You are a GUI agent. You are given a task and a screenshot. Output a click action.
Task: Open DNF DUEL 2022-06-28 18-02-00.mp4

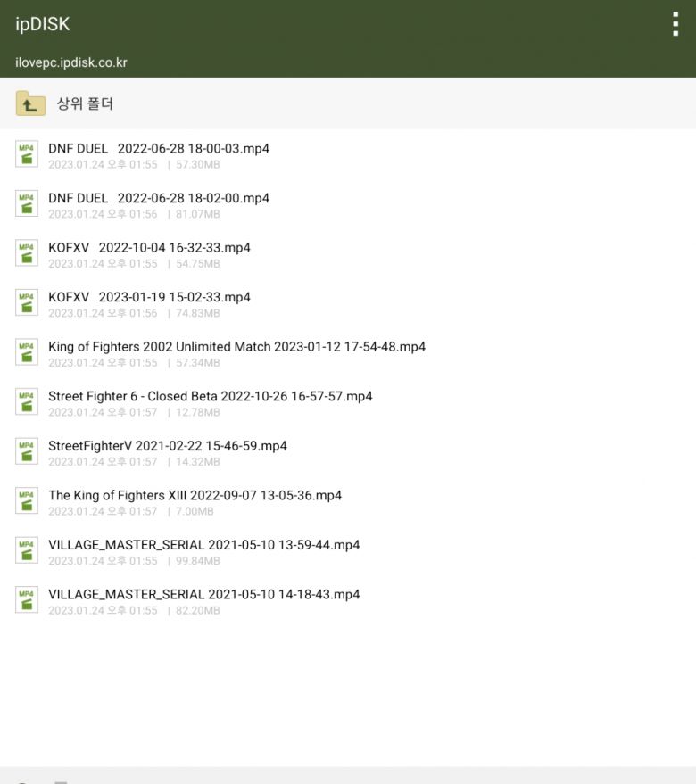point(159,198)
